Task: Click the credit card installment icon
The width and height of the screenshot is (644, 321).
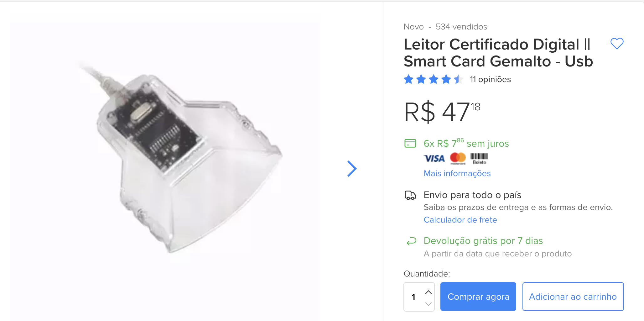Action: coord(410,143)
